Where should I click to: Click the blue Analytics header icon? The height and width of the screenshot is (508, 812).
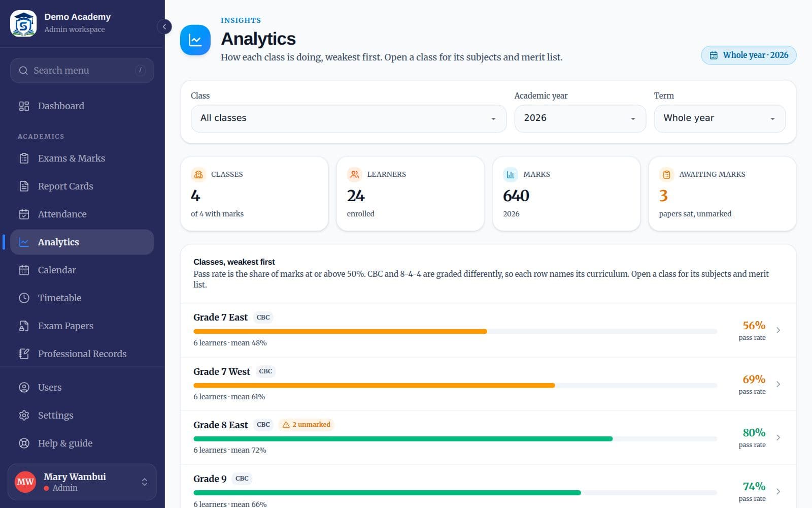point(195,40)
